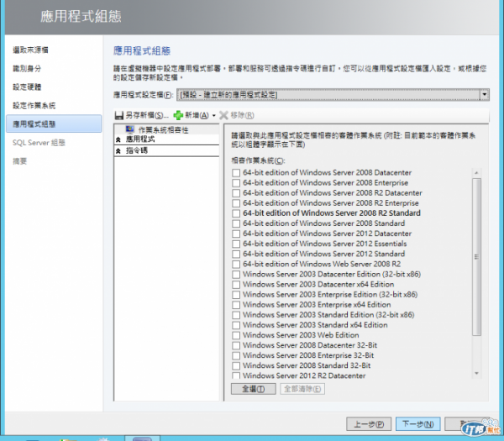This screenshot has height=441, width=504.
Task: Check 64-bit Windows Server 2012 Datacenter
Action: (x=236, y=234)
